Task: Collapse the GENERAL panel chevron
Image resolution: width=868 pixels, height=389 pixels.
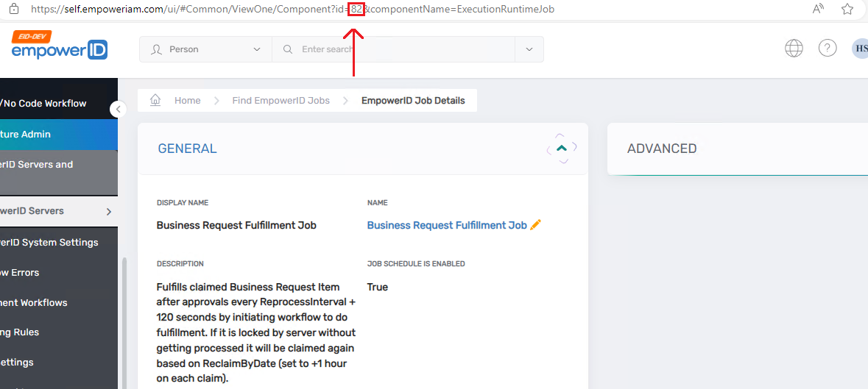Action: [x=562, y=148]
